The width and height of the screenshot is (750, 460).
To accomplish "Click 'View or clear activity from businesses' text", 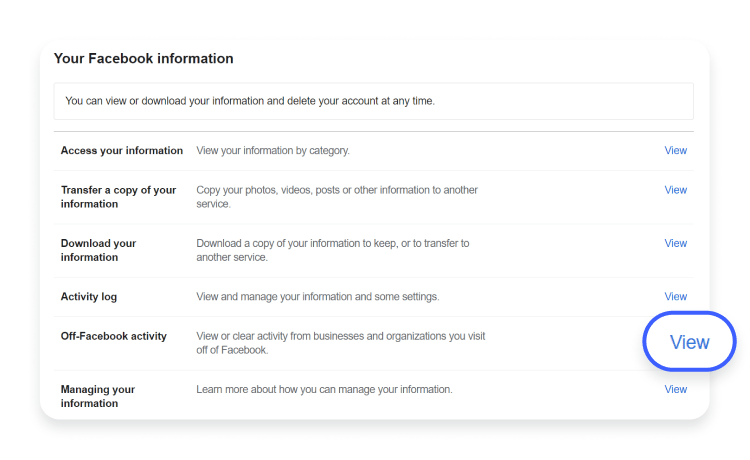I will tap(341, 343).
